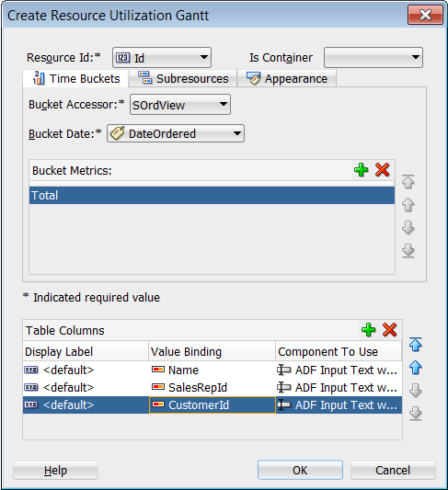
Task: Click the Cancel button
Action: click(393, 470)
